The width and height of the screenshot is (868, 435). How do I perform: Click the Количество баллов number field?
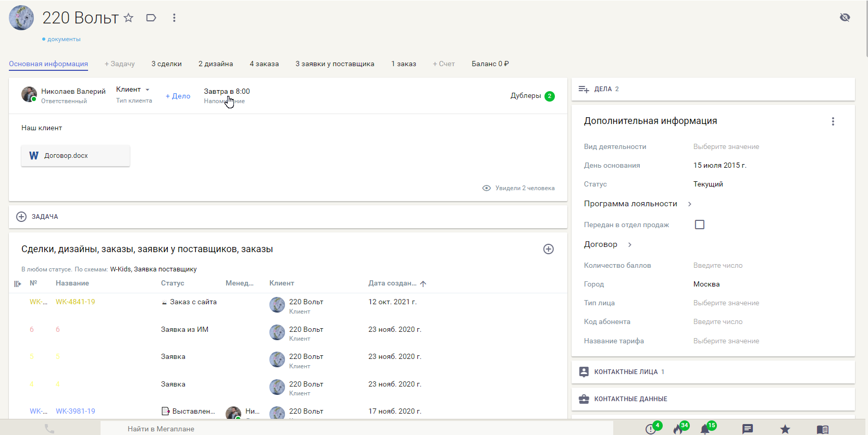click(718, 266)
